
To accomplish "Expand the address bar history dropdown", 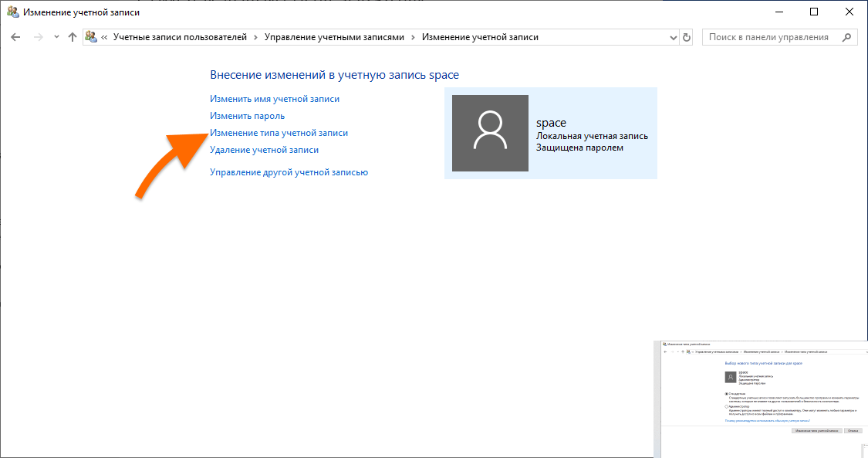I will [x=673, y=38].
